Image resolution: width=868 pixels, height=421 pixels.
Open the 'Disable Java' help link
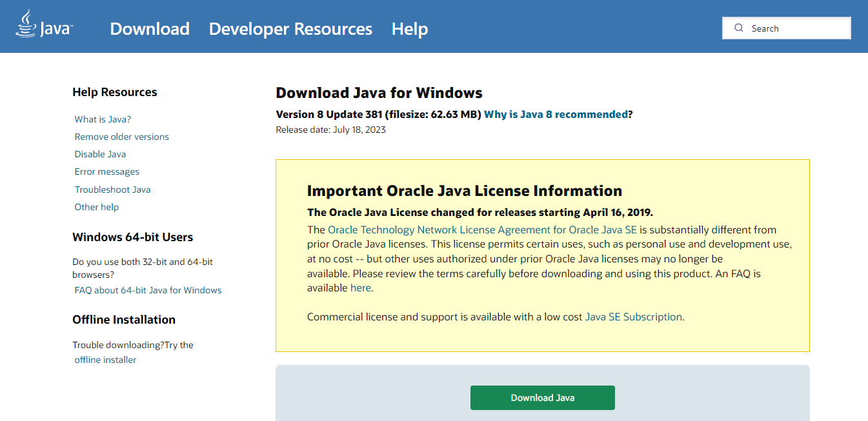(x=100, y=154)
